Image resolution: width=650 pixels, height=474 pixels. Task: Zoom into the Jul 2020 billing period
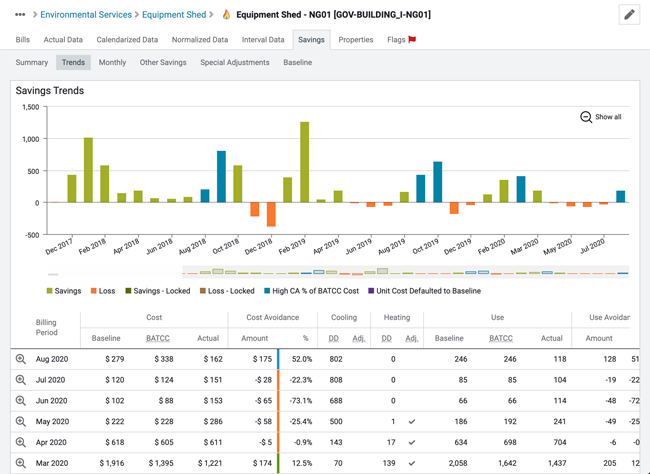pos(20,380)
